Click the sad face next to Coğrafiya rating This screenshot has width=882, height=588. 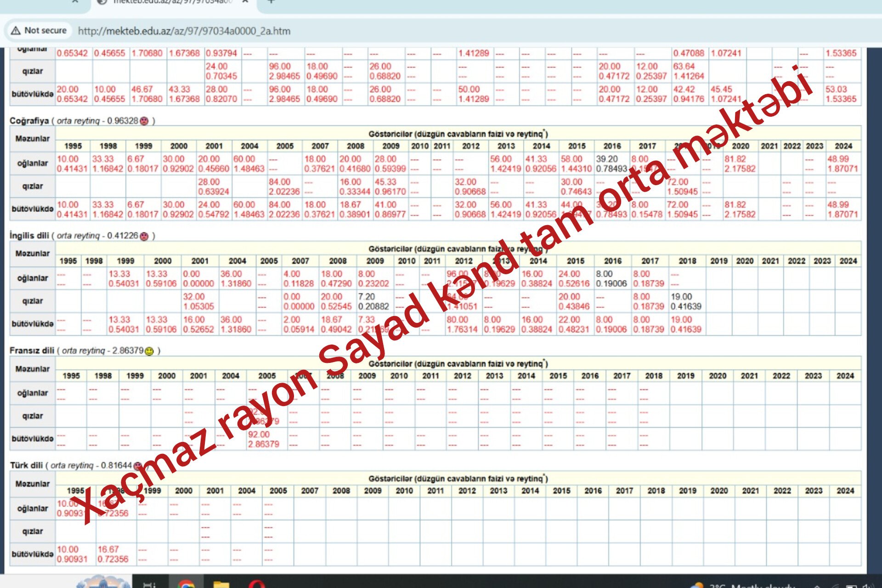coord(144,121)
